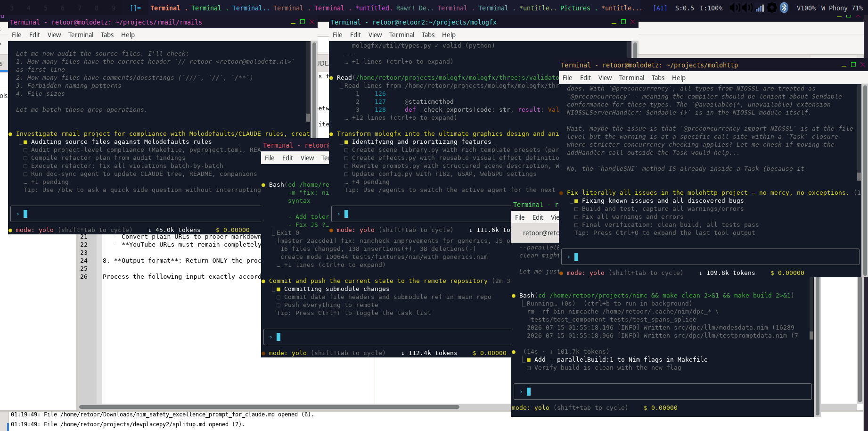Open Edit menu in rmails terminal
This screenshot has width=868, height=431.
tap(34, 35)
